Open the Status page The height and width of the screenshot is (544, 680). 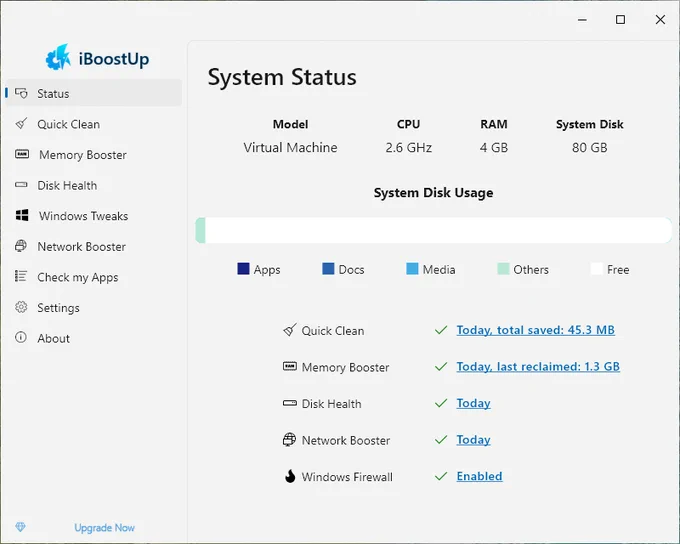(93, 93)
